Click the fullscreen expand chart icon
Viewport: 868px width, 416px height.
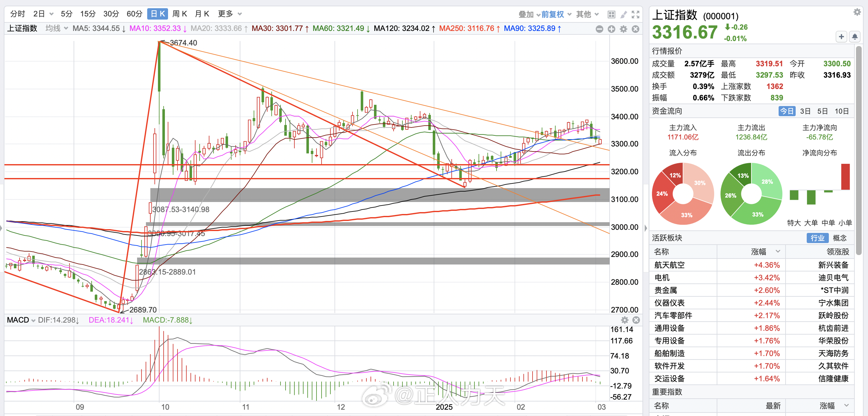click(x=636, y=15)
